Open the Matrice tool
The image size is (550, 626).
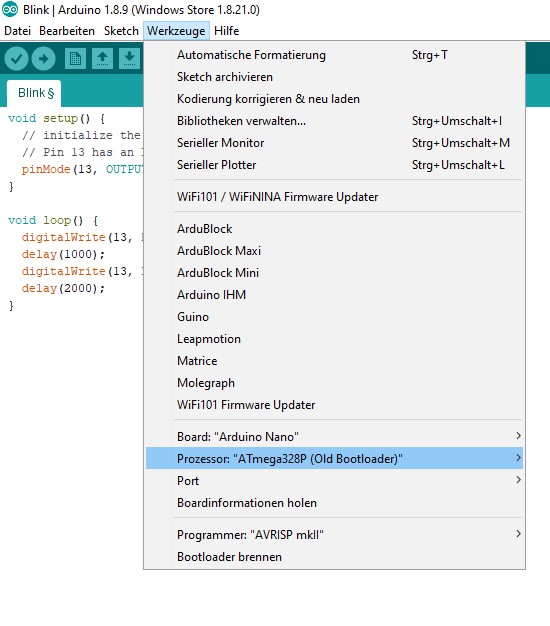point(334,361)
